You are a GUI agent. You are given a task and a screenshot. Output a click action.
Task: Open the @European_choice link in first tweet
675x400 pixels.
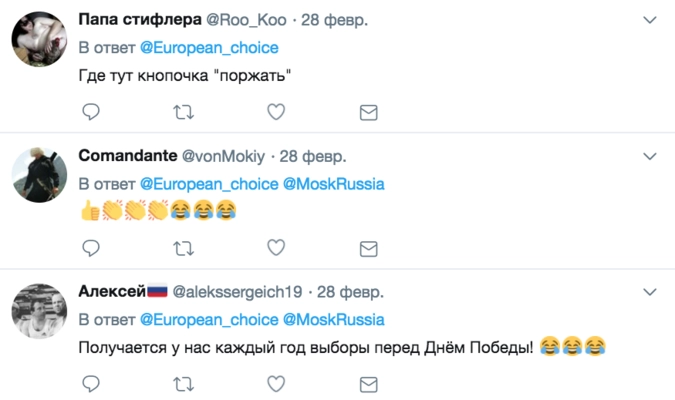[209, 48]
